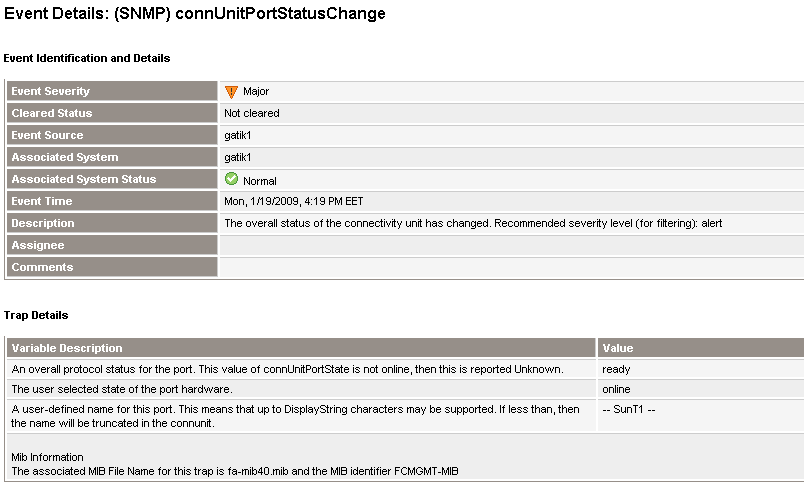Click the Associated System value gatik1
This screenshot has width=804, height=489.
[237, 157]
